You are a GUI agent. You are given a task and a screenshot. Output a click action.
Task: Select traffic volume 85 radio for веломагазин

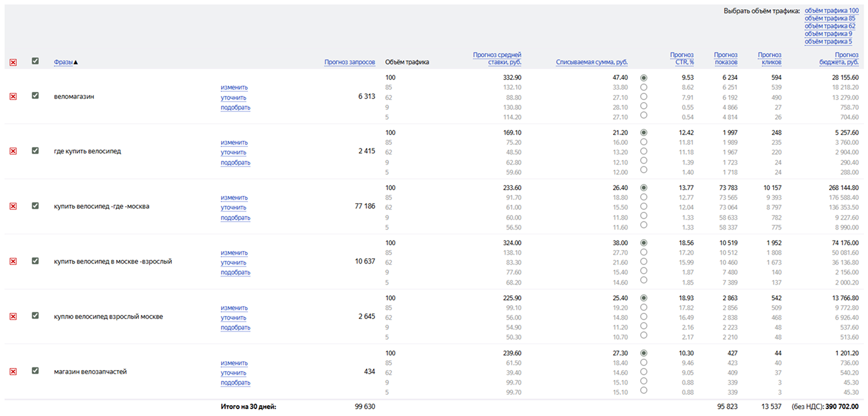point(643,87)
